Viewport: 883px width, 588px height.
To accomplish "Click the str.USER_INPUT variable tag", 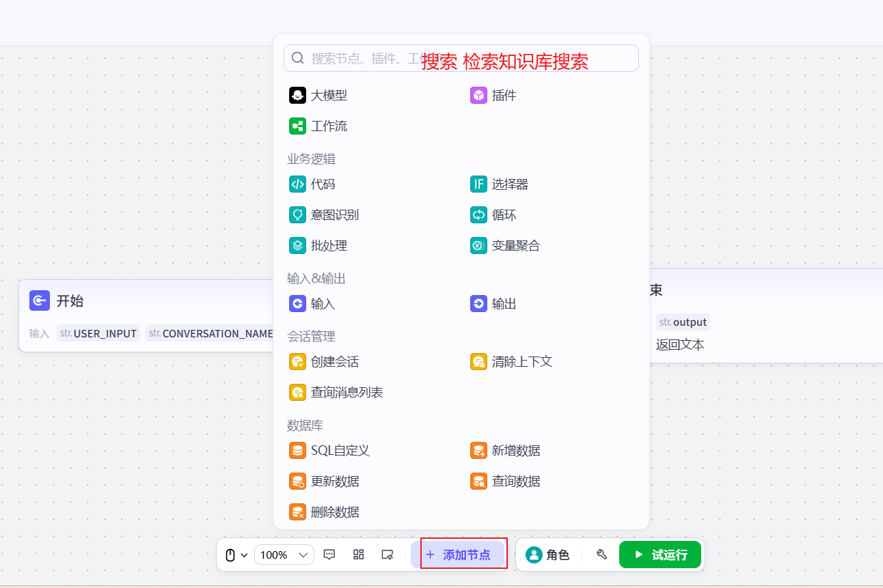I will pos(98,333).
